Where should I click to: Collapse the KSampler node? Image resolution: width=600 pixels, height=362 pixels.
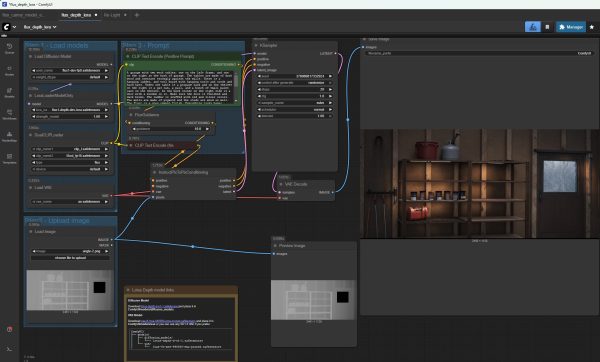256,45
